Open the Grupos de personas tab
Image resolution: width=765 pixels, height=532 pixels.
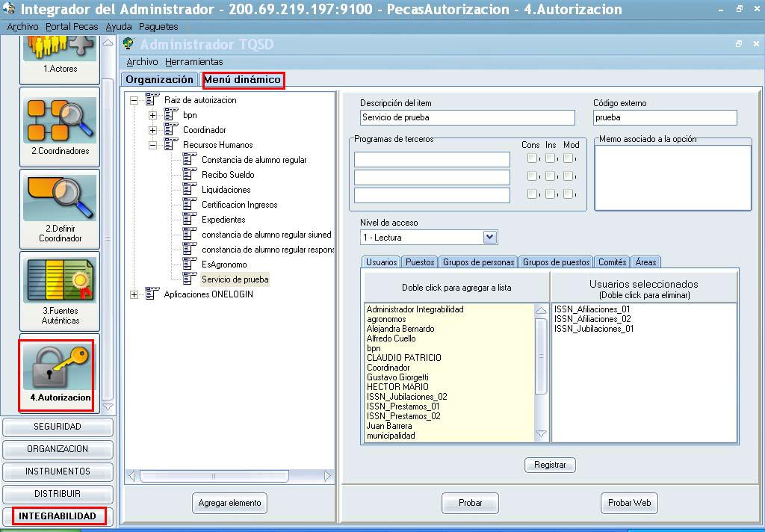(478, 262)
